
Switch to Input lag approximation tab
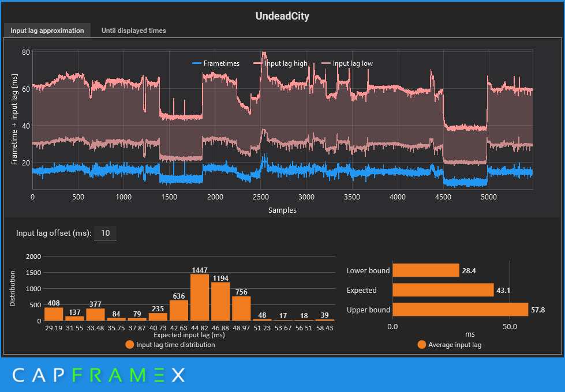[x=47, y=31]
